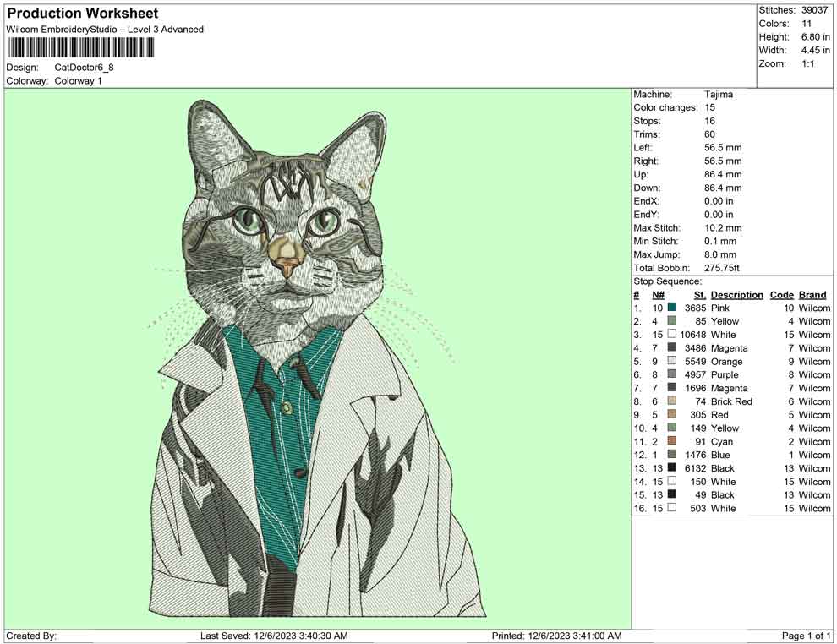
Task: Click the Tajima machine value
Action: 718,94
